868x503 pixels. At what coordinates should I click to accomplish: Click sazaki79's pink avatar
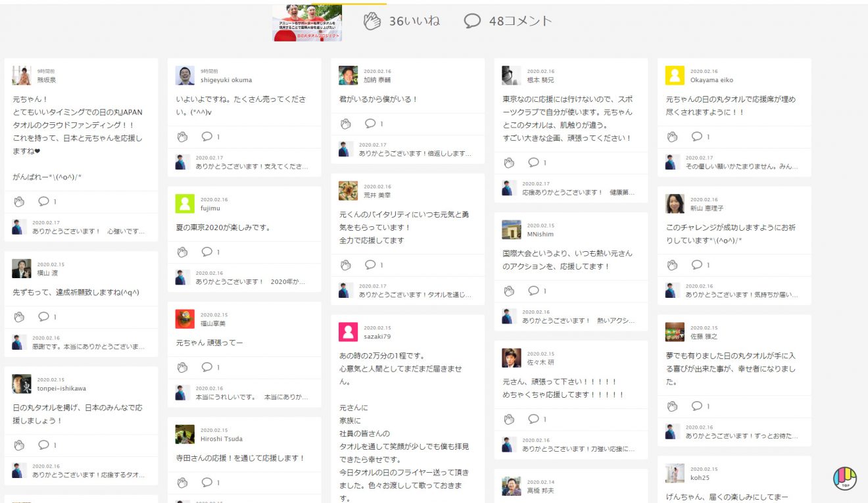click(x=348, y=331)
